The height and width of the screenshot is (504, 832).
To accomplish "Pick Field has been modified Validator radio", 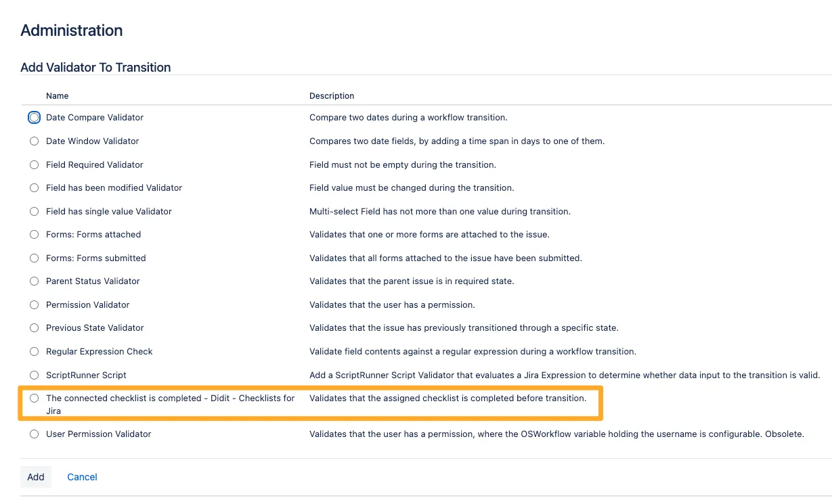I will point(34,188).
